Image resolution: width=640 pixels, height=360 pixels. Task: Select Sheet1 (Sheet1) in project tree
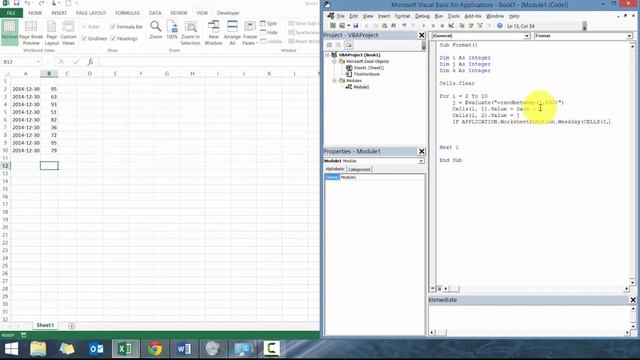pos(369,68)
